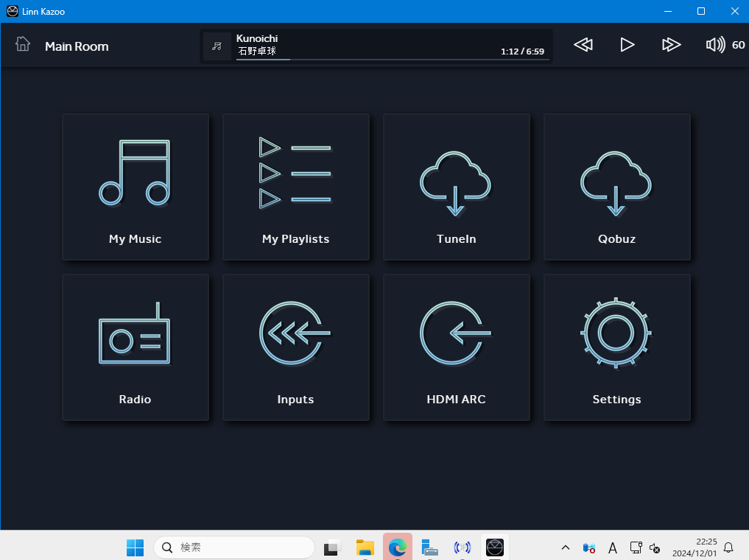Click the taskbar search box
The image size is (749, 560).
tap(234, 547)
